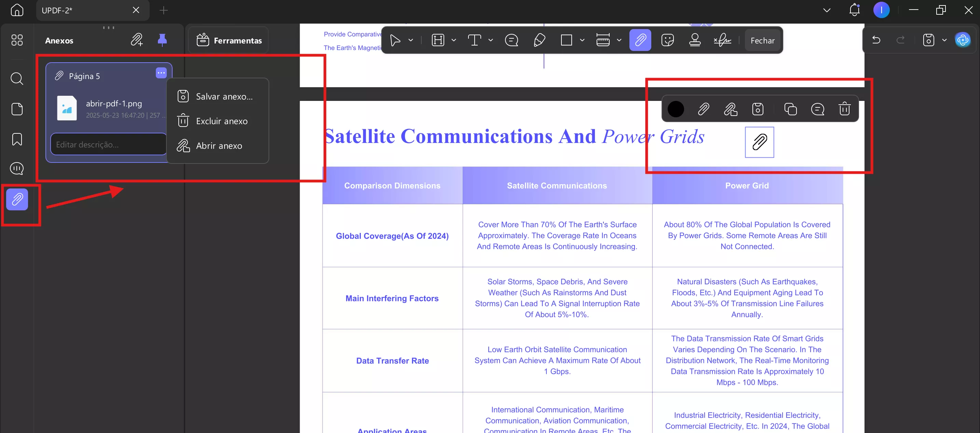
Task: Choose Excluir anexo from the context menu
Action: click(x=217, y=121)
